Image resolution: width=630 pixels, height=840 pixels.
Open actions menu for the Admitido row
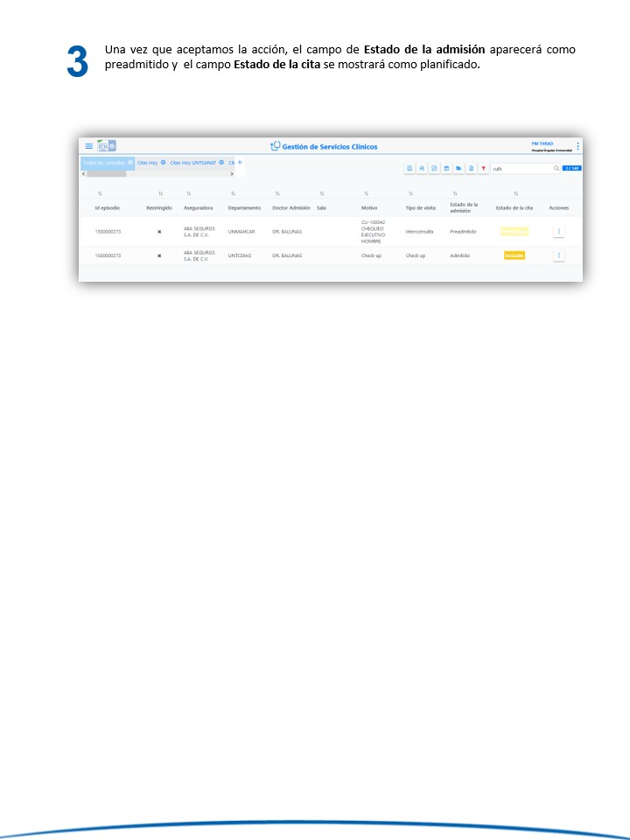[x=559, y=255]
